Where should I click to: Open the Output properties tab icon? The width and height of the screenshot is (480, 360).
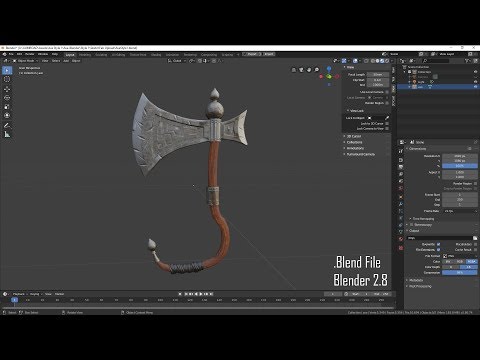click(401, 167)
